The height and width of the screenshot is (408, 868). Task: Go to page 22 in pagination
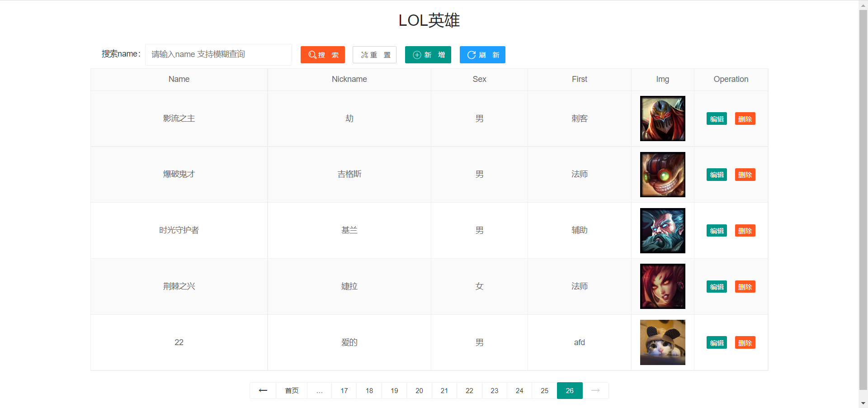[470, 390]
